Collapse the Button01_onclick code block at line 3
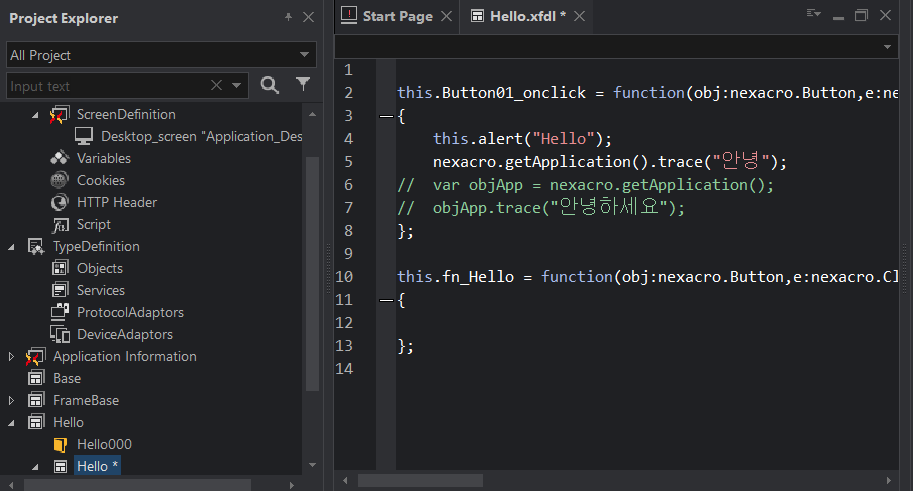The height and width of the screenshot is (491, 913). click(x=386, y=116)
